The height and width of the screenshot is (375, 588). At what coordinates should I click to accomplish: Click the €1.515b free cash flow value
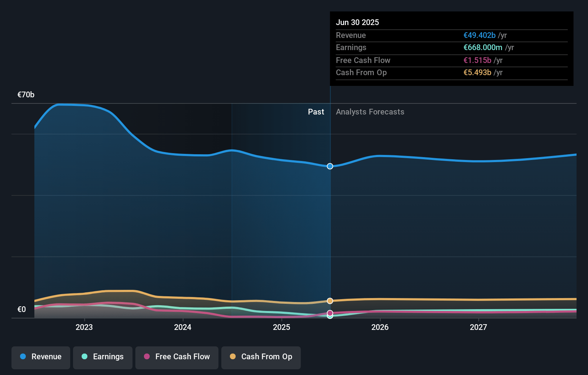point(477,60)
